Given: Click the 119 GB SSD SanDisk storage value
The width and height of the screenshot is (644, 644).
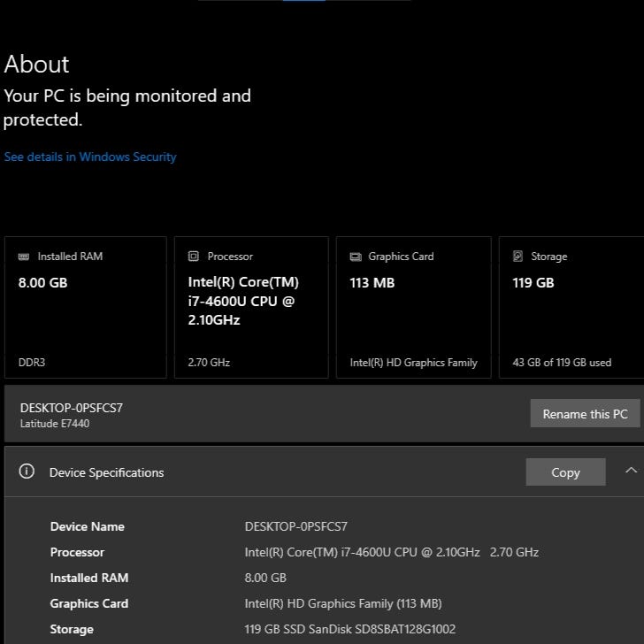Looking at the screenshot, I should click(349, 629).
